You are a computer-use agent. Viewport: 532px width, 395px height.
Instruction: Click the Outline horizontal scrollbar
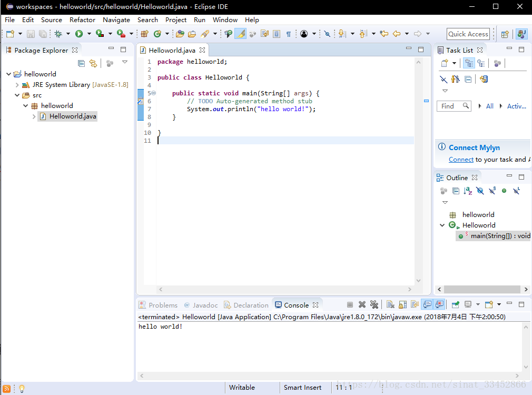(482, 290)
